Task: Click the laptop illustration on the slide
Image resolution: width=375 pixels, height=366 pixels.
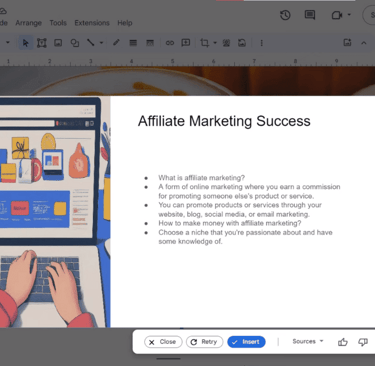Action: [55, 212]
